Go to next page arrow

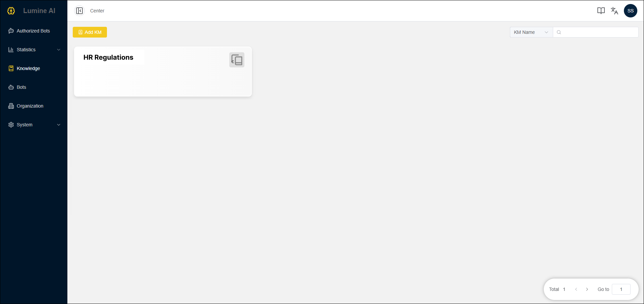[x=587, y=289]
